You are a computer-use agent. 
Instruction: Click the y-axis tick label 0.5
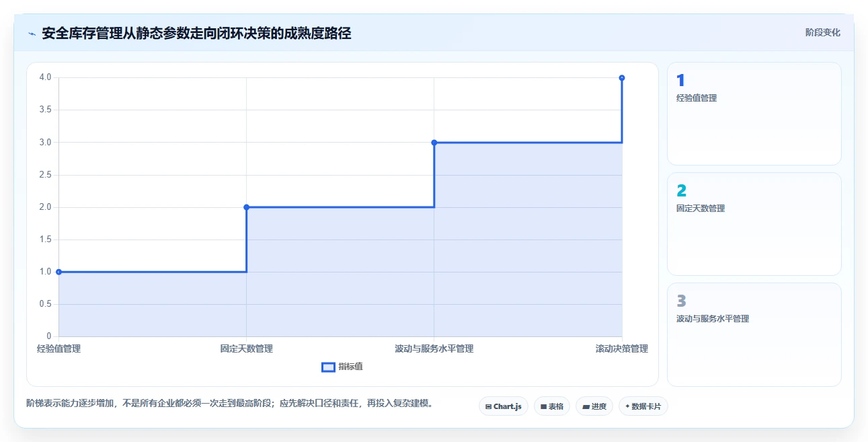point(45,304)
